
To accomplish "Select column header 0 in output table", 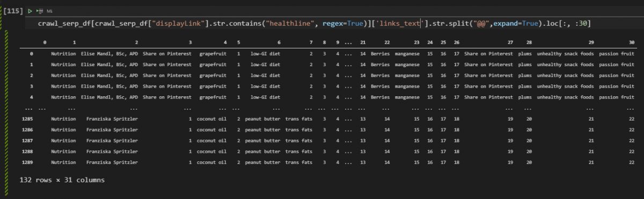I will point(45,42).
